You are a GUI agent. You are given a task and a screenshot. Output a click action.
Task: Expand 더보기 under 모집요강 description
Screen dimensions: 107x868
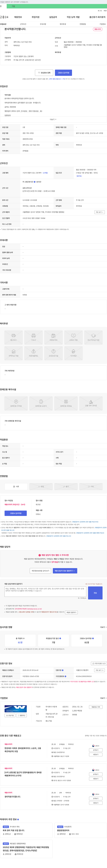(53, 119)
